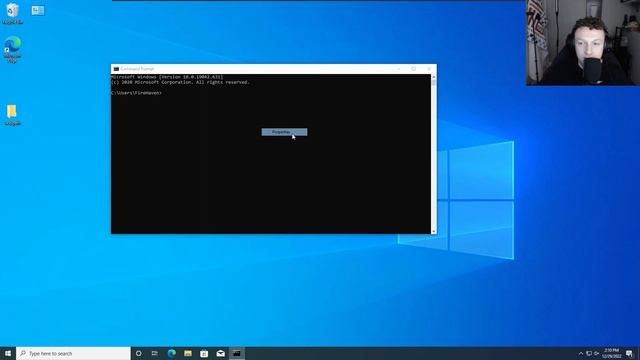Viewport: 640px width, 360px height.
Task: Click the Command Prompt scroll up arrow
Action: 433,77
